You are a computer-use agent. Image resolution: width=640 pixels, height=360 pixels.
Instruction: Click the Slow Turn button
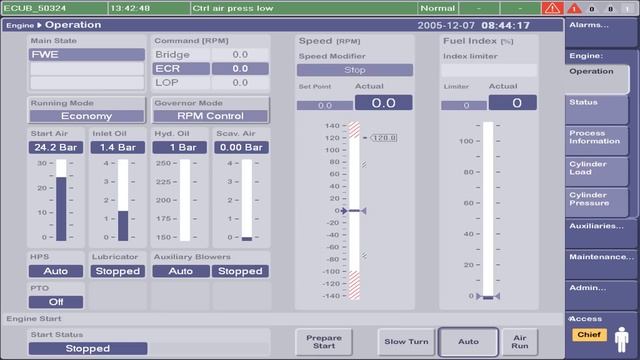(x=406, y=342)
